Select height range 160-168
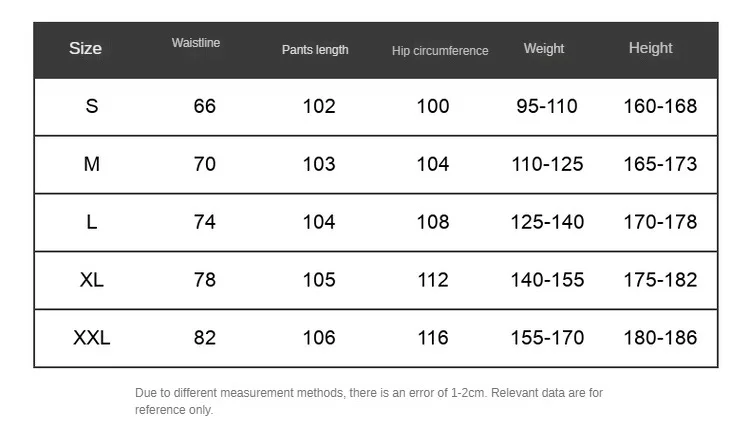 pos(660,106)
